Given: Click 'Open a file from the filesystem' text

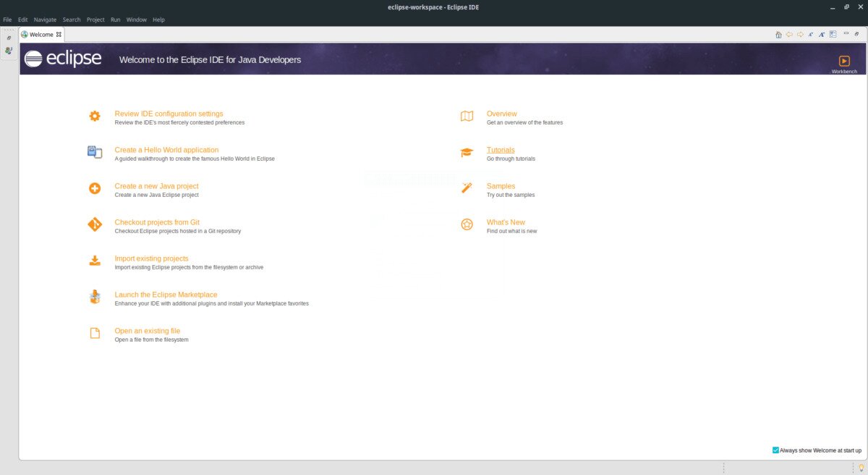Looking at the screenshot, I should coord(151,340).
